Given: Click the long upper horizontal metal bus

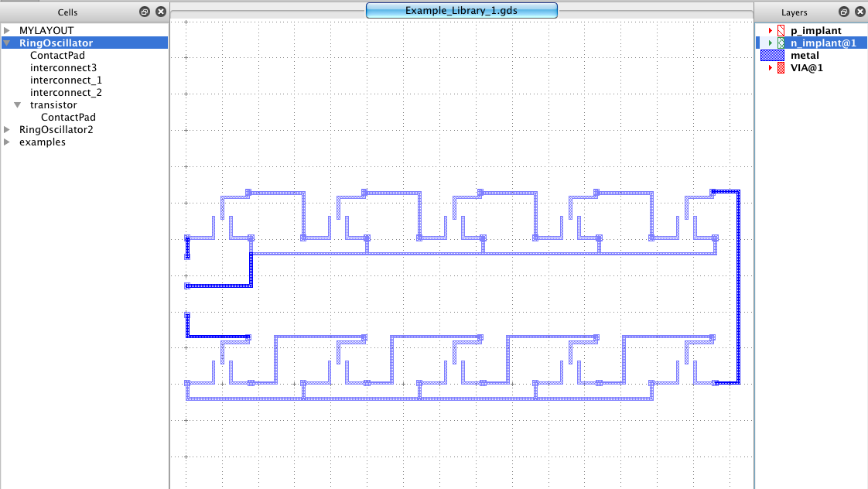Looking at the screenshot, I should pyautogui.click(x=484, y=254).
